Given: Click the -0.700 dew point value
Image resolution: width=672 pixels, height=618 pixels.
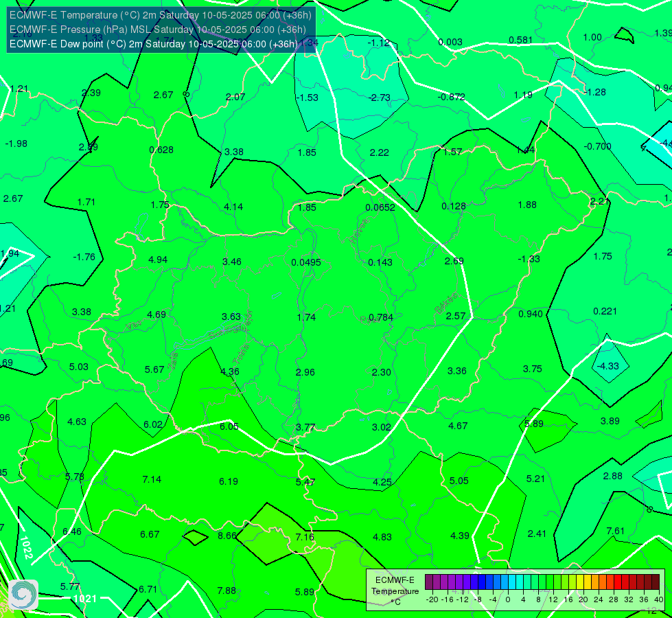Looking at the screenshot, I should pyautogui.click(x=597, y=147).
